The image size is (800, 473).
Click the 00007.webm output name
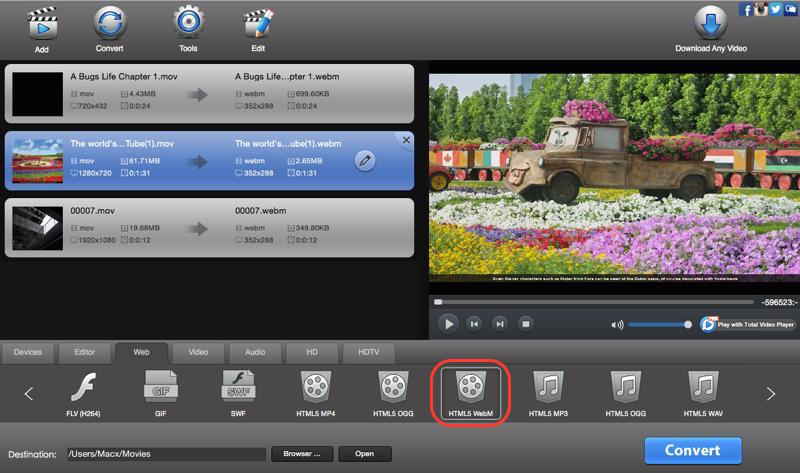(261, 211)
